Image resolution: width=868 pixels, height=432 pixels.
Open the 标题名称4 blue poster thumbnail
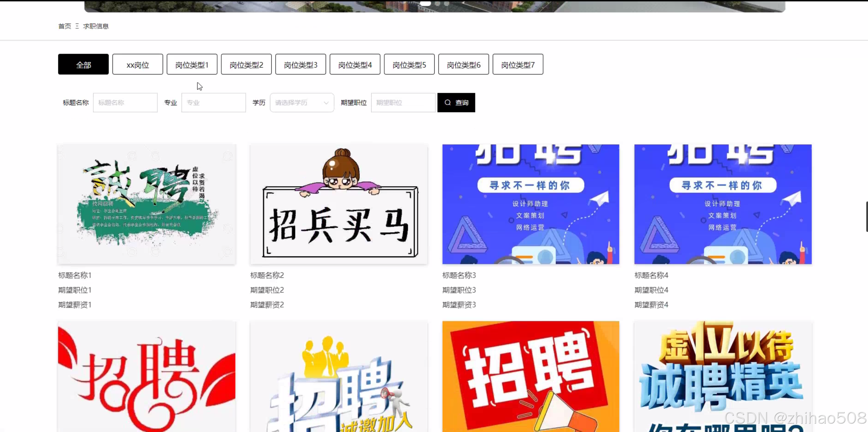[x=723, y=204]
